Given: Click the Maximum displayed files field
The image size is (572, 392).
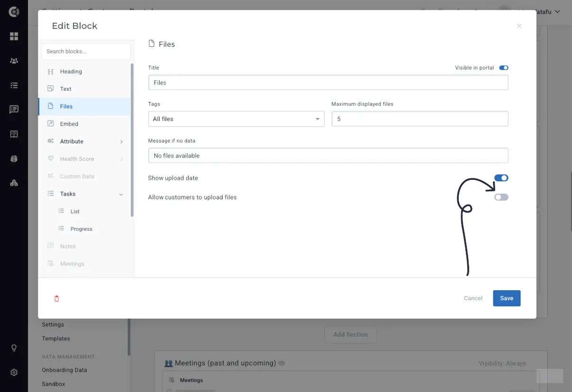Looking at the screenshot, I should 420,119.
